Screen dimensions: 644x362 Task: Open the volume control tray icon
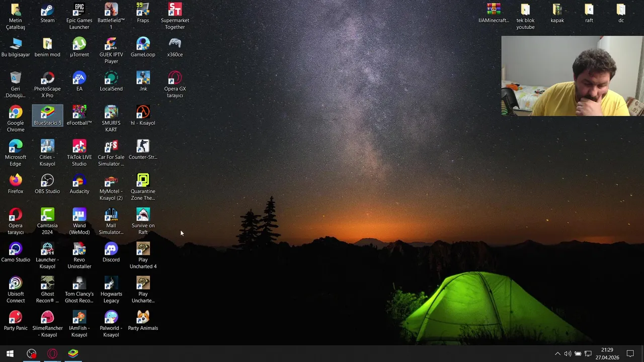(568, 353)
